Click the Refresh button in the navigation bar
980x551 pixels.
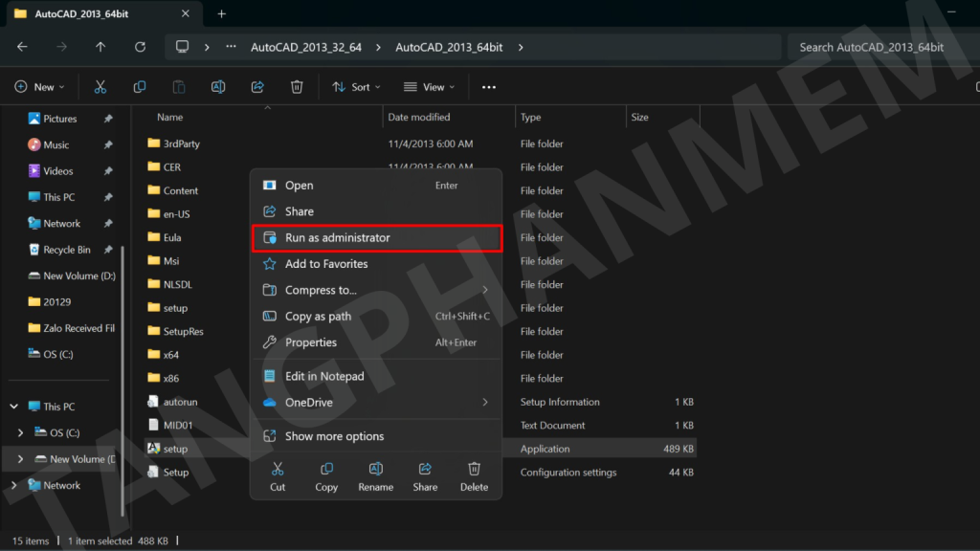tap(140, 47)
